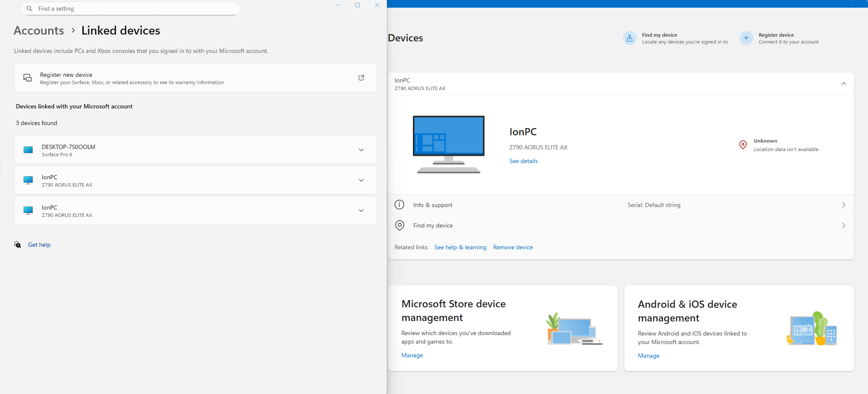Click the Microsoft Store device management heading

pyautogui.click(x=453, y=311)
